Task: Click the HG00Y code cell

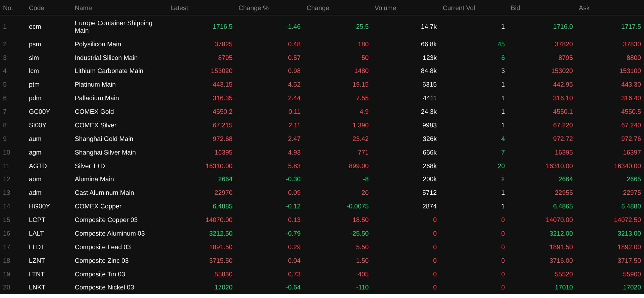Action: coord(39,206)
